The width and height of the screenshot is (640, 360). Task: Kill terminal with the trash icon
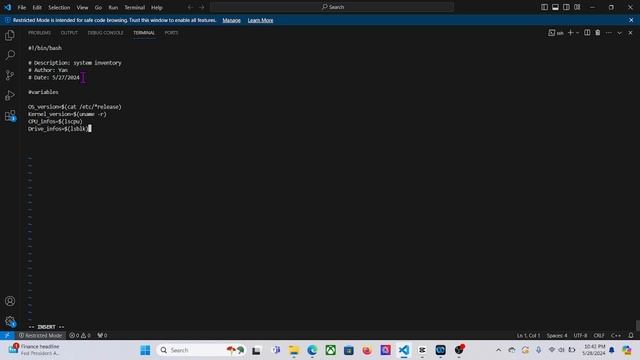pyautogui.click(x=598, y=33)
